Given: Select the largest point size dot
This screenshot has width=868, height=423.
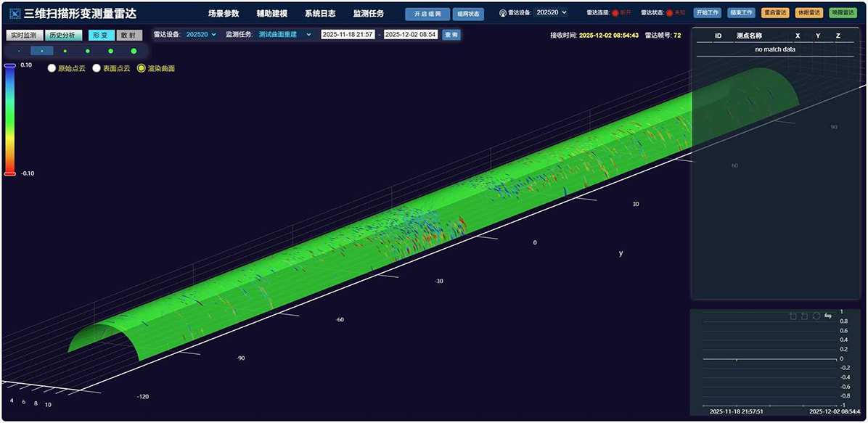Looking at the screenshot, I should pyautogui.click(x=134, y=51).
